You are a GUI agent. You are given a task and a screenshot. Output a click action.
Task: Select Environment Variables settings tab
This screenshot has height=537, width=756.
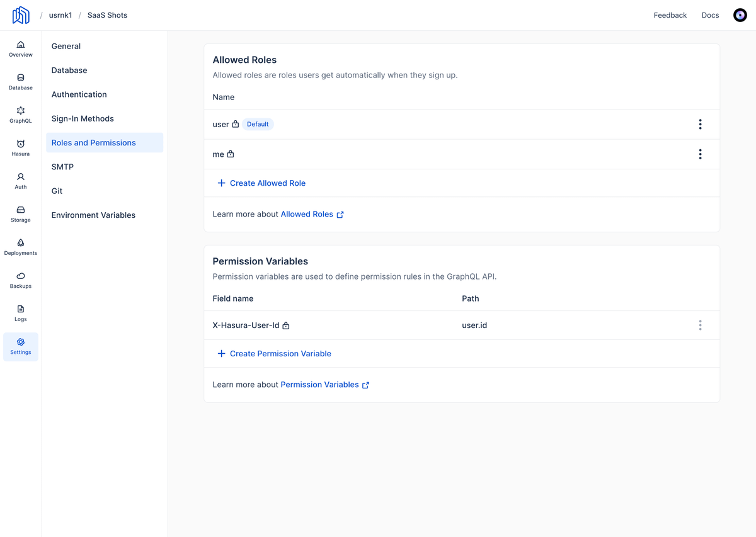[93, 215]
